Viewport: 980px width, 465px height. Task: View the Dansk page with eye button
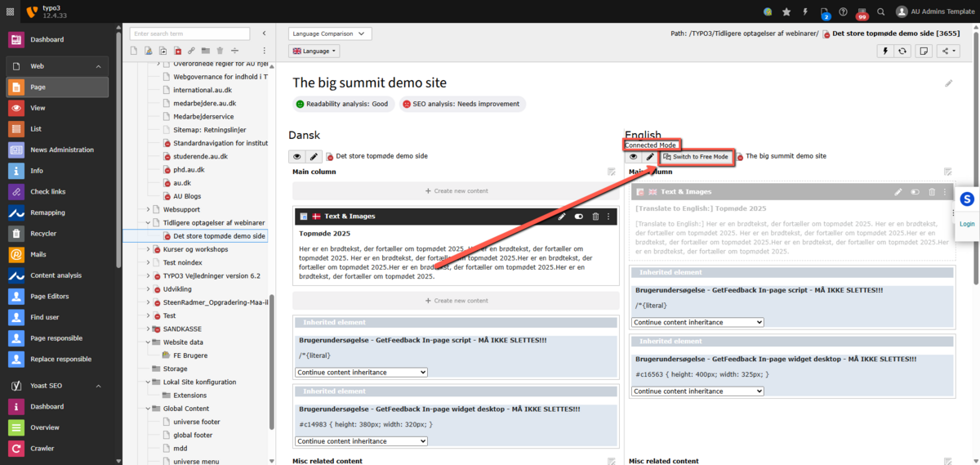point(297,156)
